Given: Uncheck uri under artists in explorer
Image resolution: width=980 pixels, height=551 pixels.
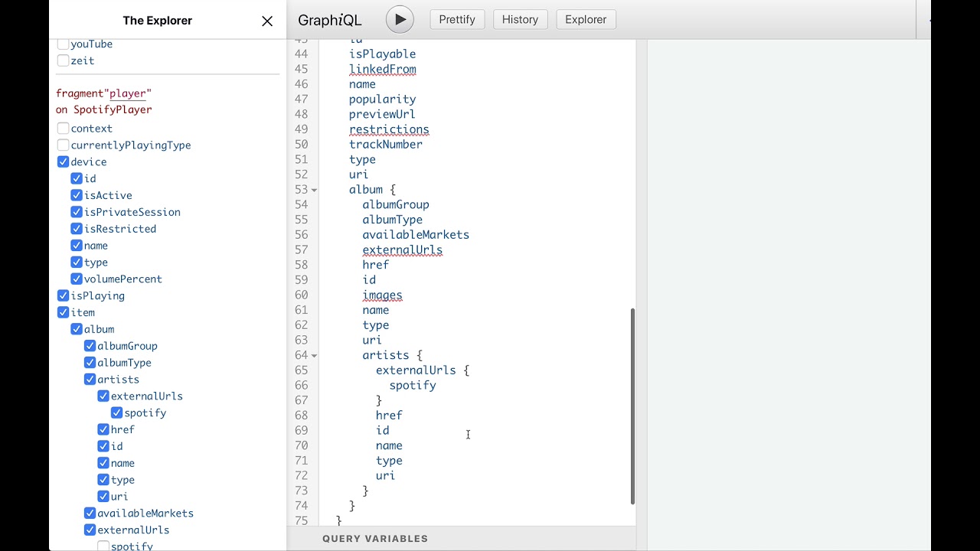Looking at the screenshot, I should (103, 497).
